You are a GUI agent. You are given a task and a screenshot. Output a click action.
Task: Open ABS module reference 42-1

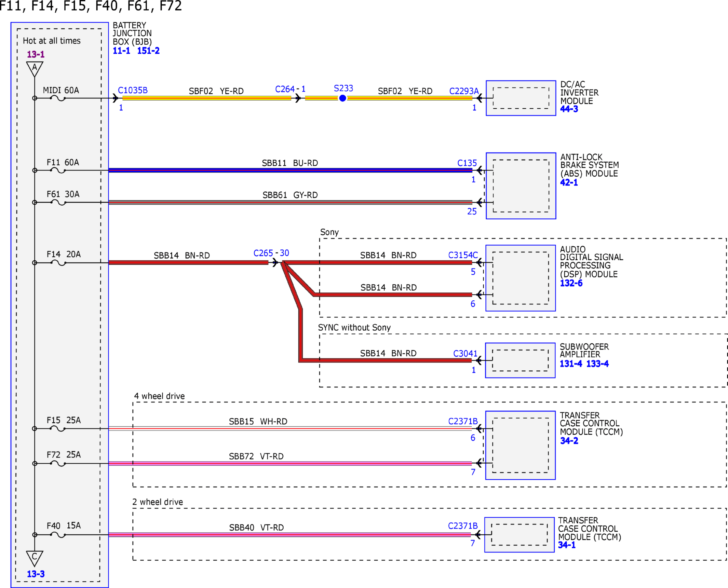pos(569,182)
